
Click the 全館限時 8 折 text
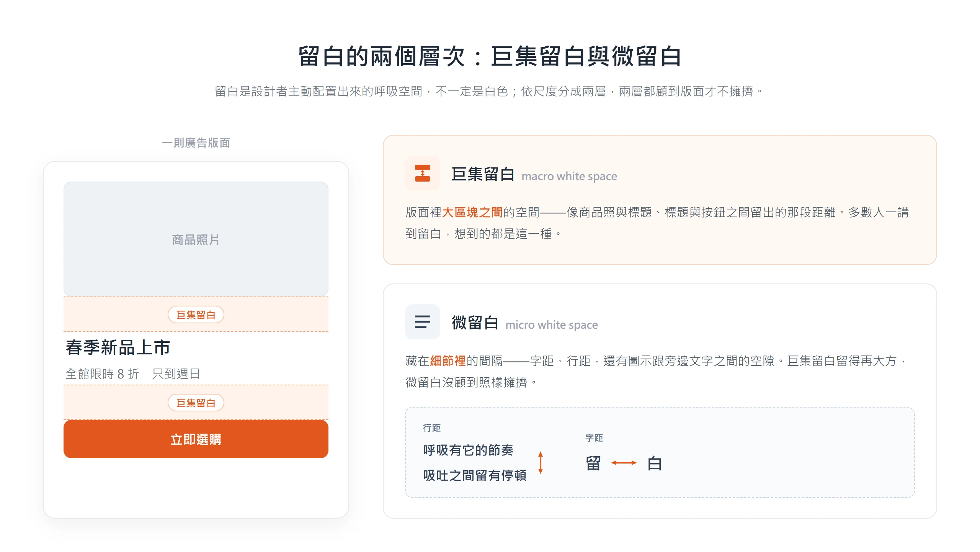[102, 373]
